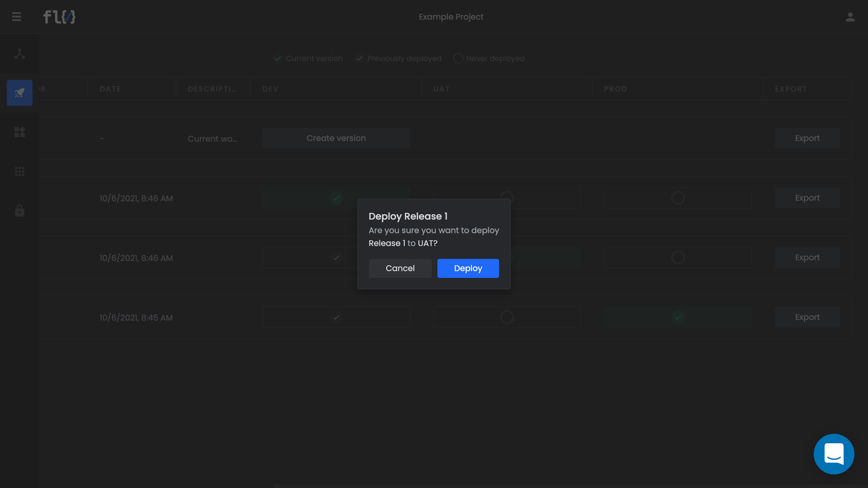Click DEV checkmark for 8:45 AM row
Image resolution: width=868 pixels, height=488 pixels.
[x=336, y=317]
